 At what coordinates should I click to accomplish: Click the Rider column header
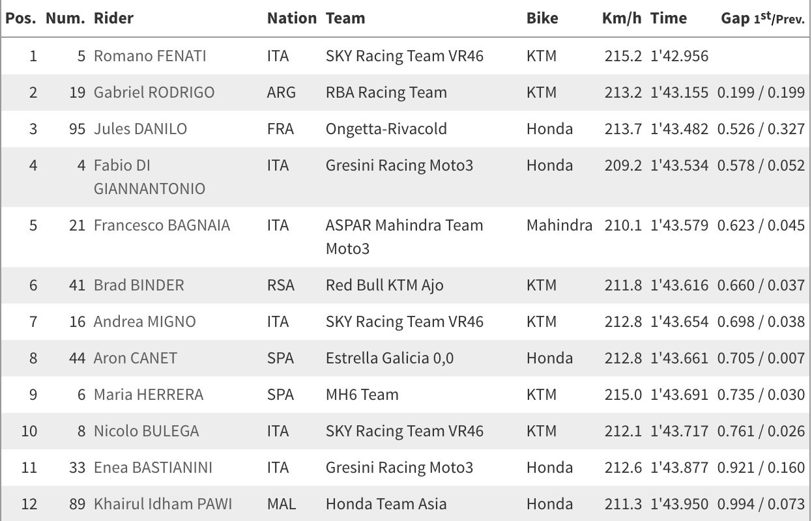(113, 18)
